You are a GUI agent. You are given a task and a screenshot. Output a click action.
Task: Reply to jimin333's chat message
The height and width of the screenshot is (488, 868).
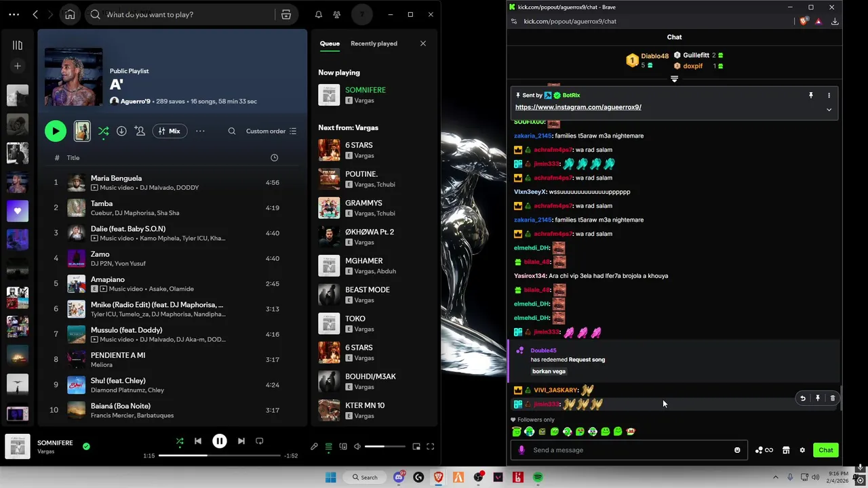pos(803,399)
